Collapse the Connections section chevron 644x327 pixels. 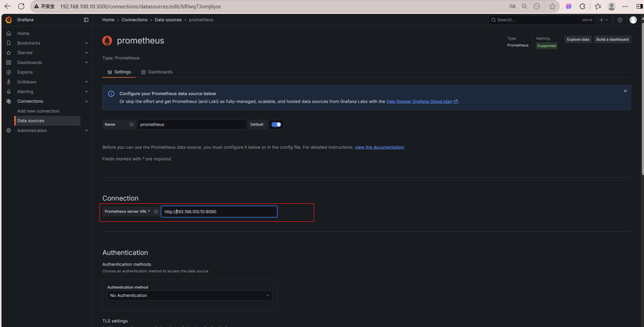[x=86, y=101]
